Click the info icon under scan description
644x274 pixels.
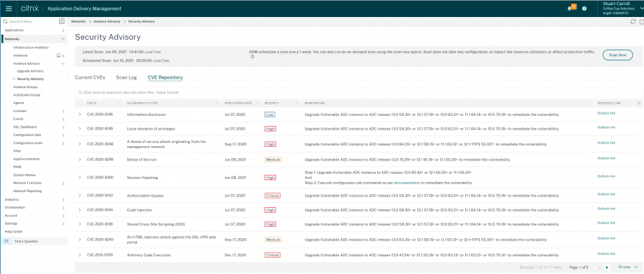click(x=252, y=57)
